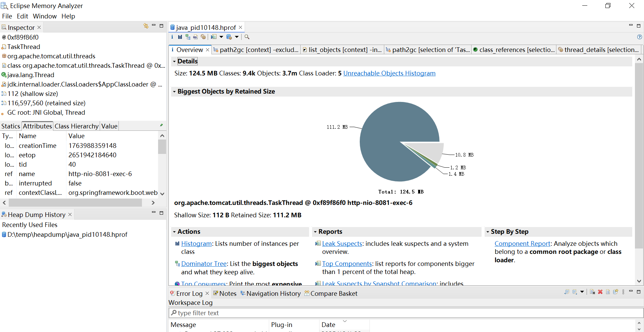Open the Error Log view menu dots

(623, 292)
